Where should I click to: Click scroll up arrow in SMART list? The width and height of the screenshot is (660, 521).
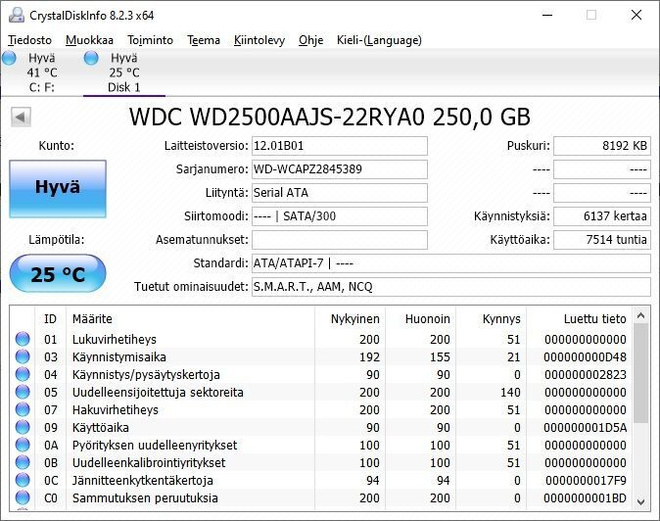pyautogui.click(x=641, y=316)
